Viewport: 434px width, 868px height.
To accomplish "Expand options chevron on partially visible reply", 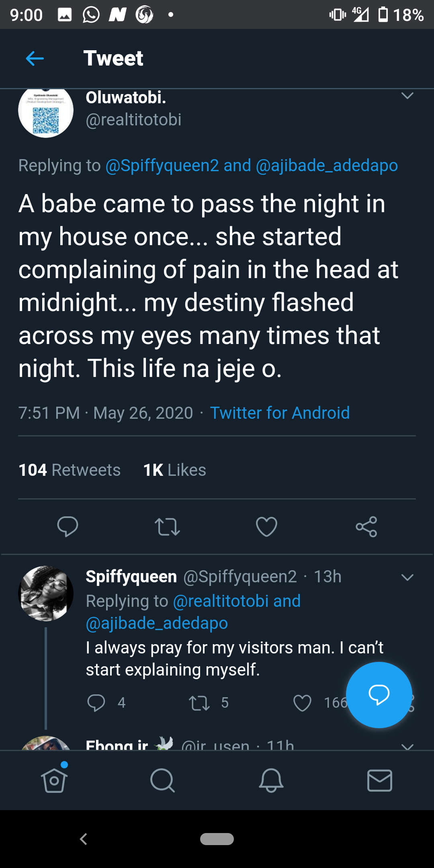I will coord(407,746).
